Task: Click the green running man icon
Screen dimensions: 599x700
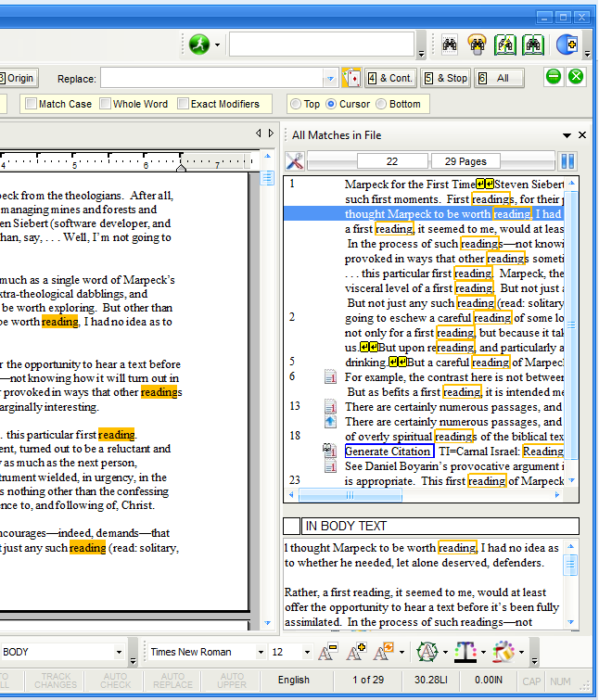Action: pos(199,44)
